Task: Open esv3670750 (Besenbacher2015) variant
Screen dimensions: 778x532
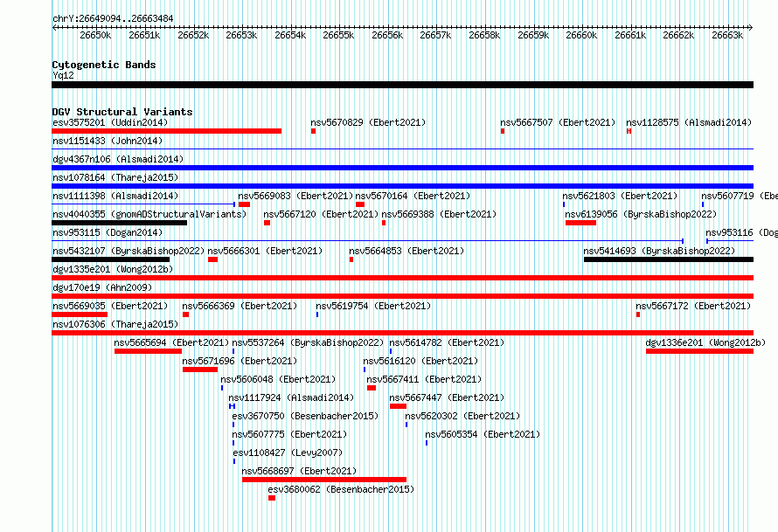Action: coord(306,416)
